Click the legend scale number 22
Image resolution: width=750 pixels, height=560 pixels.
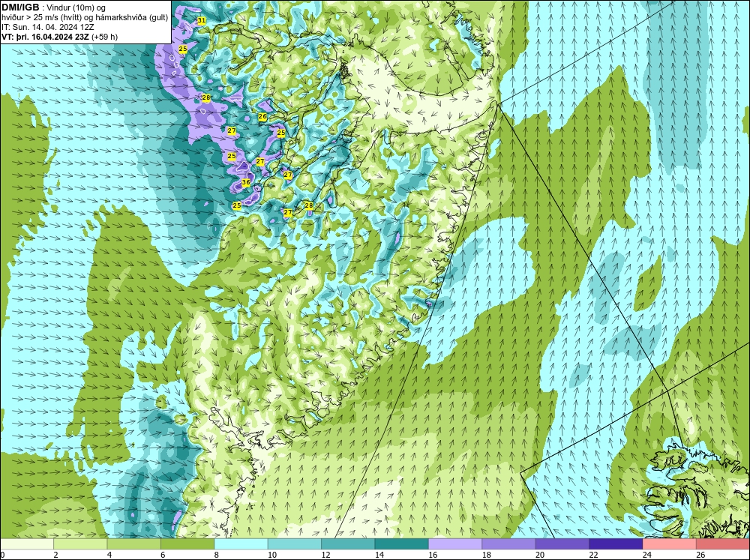593,555
